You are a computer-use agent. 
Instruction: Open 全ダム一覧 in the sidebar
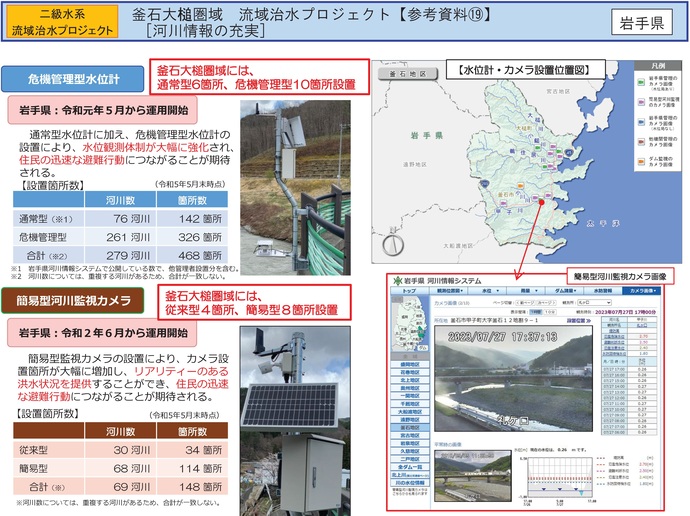409,467
